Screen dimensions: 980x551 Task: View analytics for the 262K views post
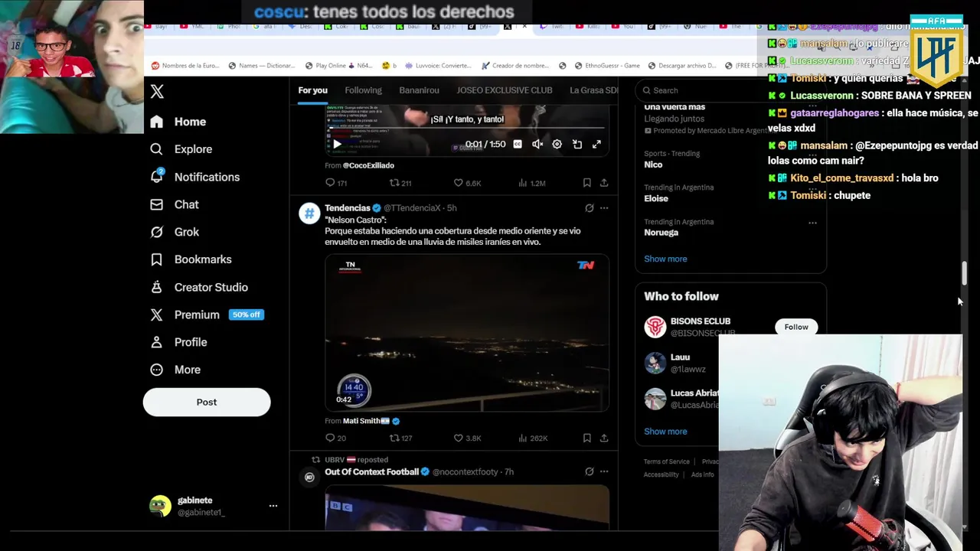[532, 439]
